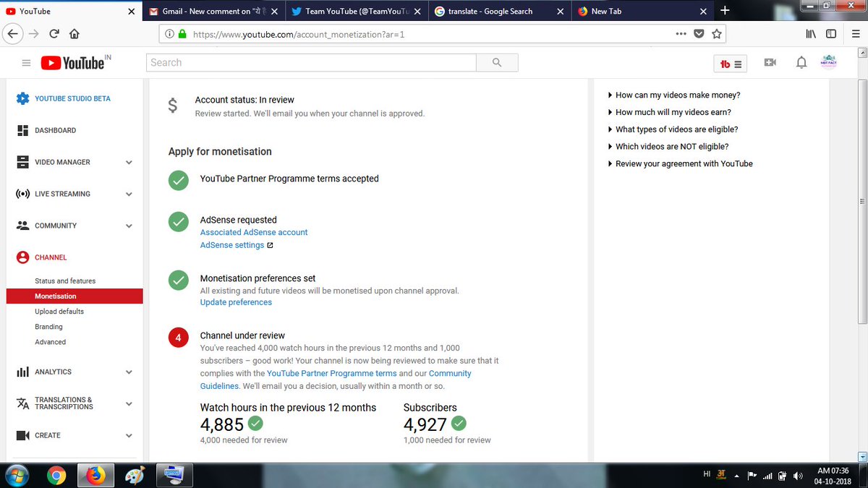Click the YouTube search input field
Screen dimensions: 868x488
click(311, 63)
